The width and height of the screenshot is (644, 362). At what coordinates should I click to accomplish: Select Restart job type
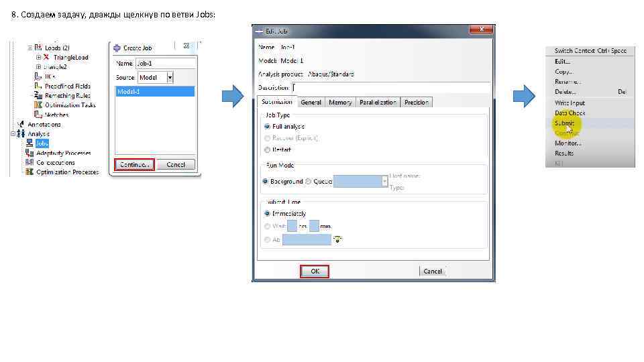pos(268,149)
